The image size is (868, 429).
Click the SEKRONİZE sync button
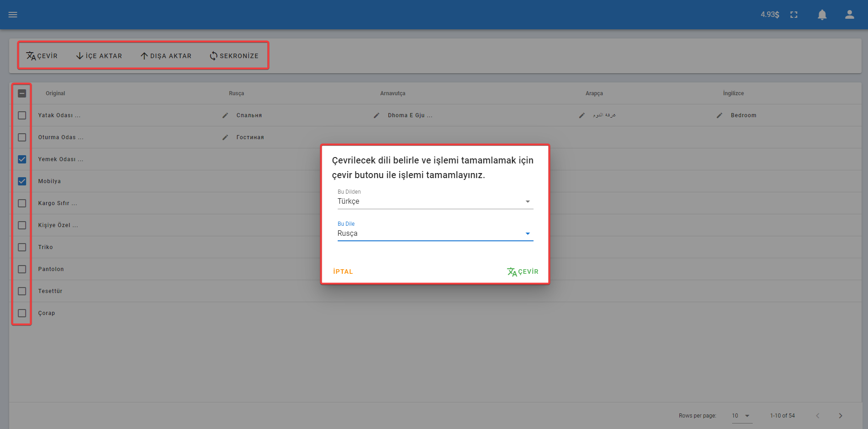(234, 56)
